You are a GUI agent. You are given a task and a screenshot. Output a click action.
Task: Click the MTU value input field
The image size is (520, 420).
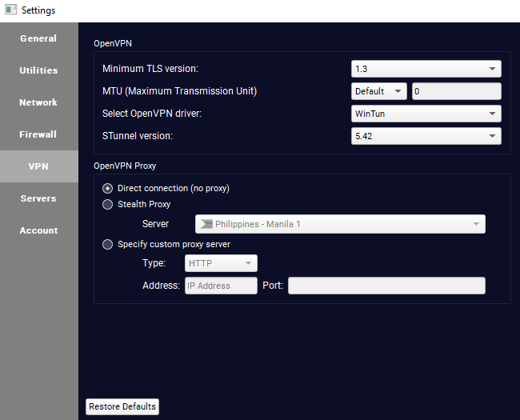pos(456,91)
